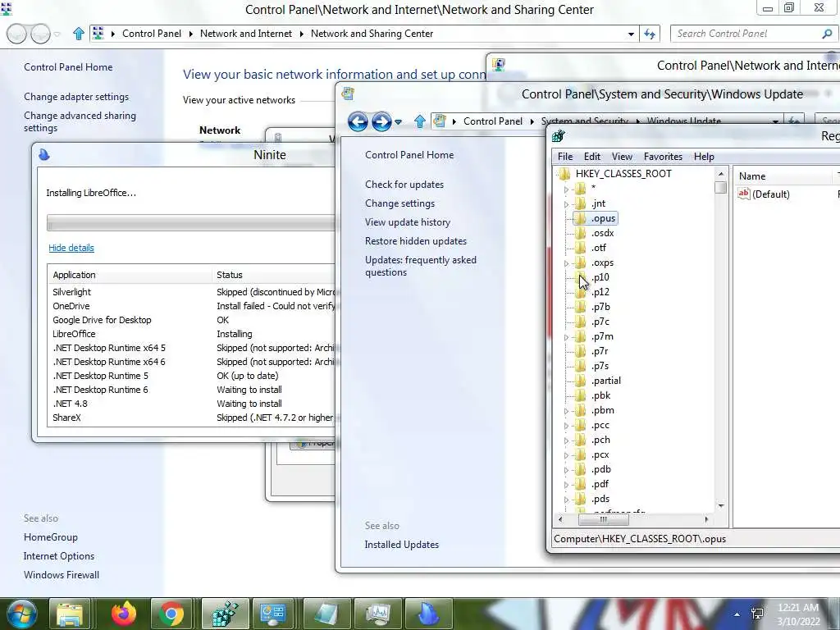Launch Firefox from the taskbar
840x630 pixels.
coord(124,614)
